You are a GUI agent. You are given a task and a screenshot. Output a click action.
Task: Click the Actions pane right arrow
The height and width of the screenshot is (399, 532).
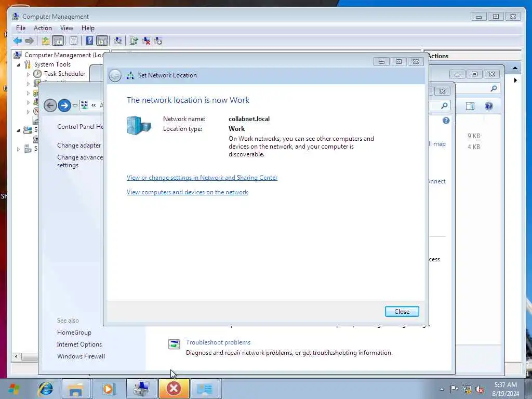pos(515,81)
